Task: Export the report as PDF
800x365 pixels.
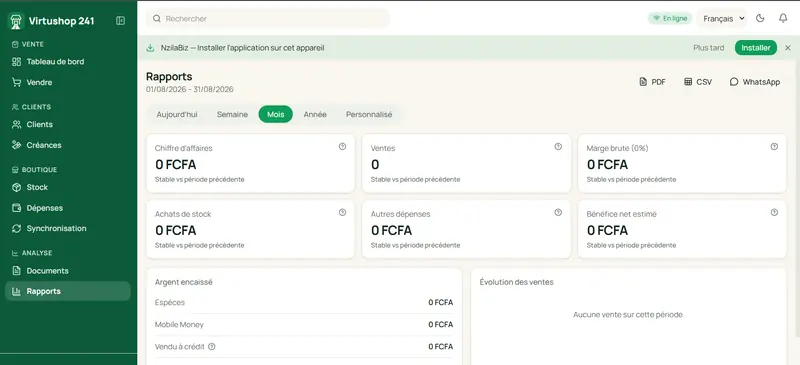Action: pos(653,82)
